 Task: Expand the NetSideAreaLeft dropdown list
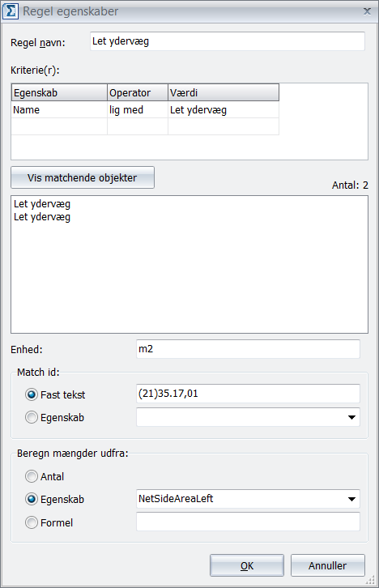tap(351, 499)
